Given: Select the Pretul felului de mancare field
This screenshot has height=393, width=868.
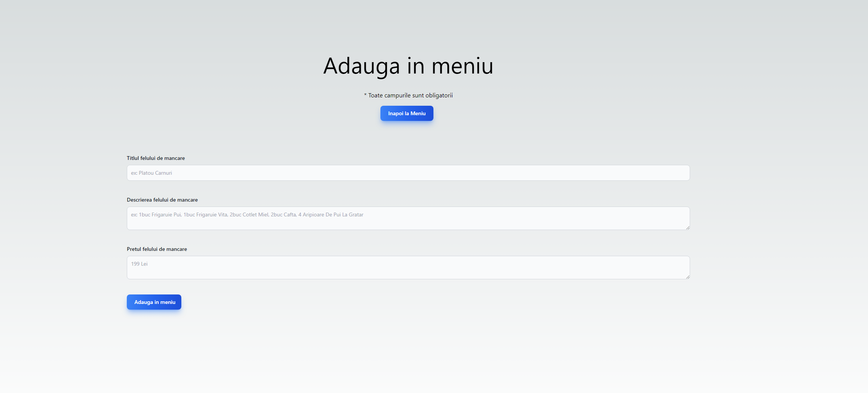Looking at the screenshot, I should point(408,267).
